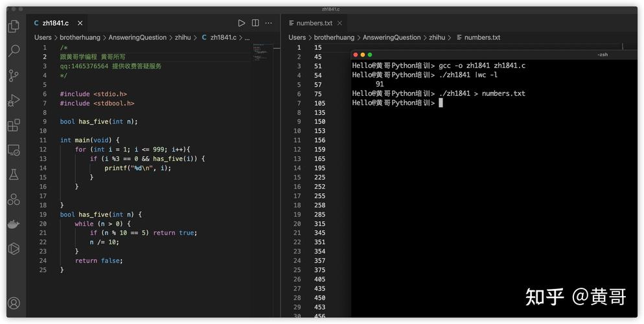644x324 pixels.
Task: Click './zh1841 > numbers.txt' command in terminal
Action: tap(482, 93)
